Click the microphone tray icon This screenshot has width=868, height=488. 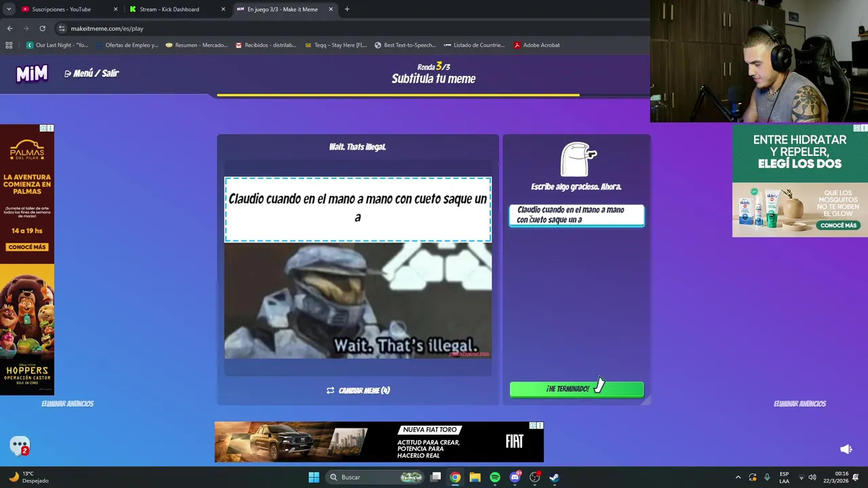point(767,477)
